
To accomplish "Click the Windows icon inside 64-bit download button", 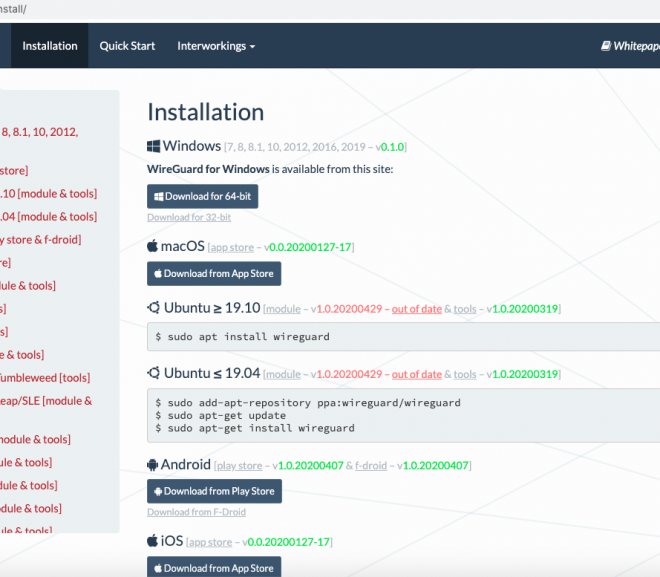I will coord(159,197).
